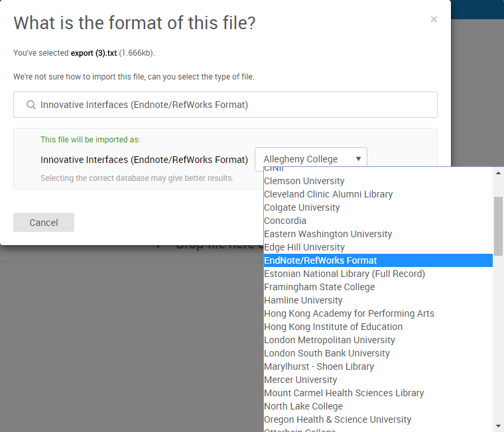The height and width of the screenshot is (432, 504).
Task: Click the 'This file will be imported as:' label
Action: tap(90, 140)
